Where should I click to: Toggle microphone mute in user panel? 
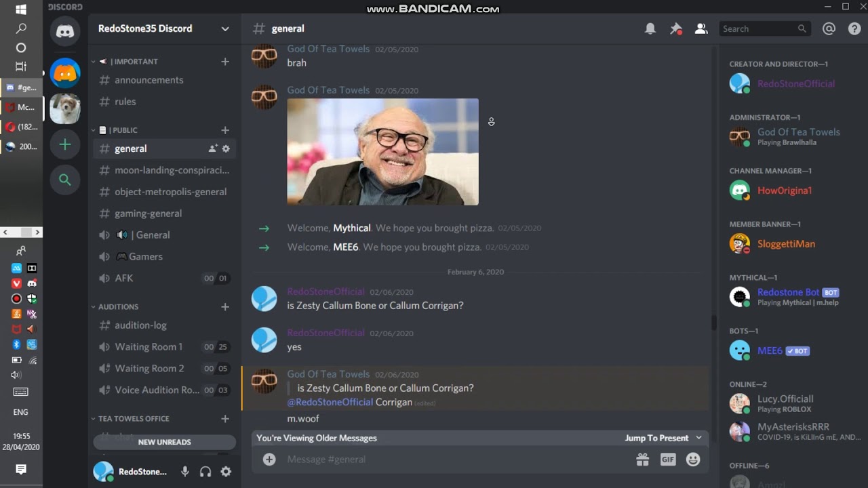pyautogui.click(x=184, y=472)
